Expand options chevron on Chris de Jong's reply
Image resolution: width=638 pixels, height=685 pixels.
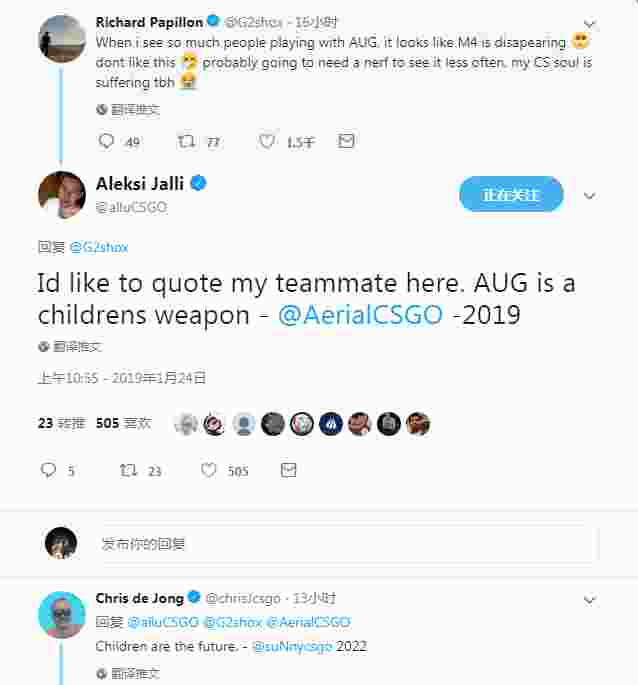click(590, 600)
